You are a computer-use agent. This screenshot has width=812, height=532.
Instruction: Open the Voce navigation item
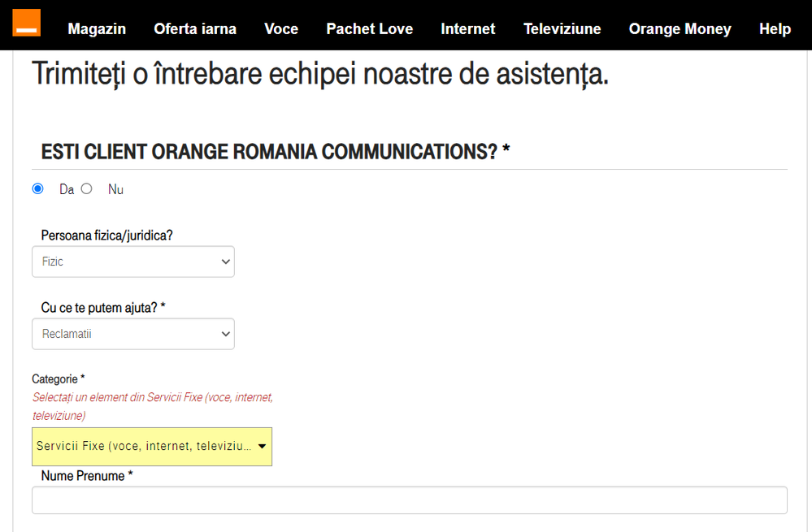(281, 29)
